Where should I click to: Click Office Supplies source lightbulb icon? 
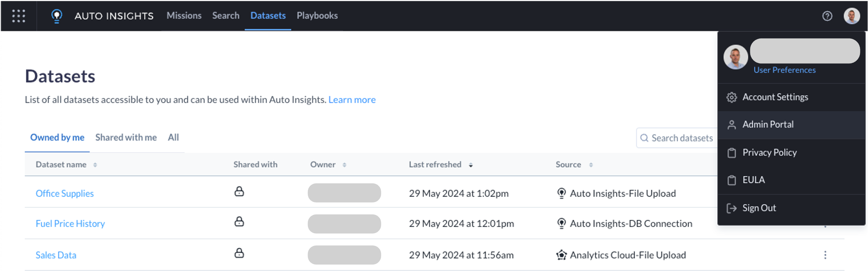tap(561, 193)
